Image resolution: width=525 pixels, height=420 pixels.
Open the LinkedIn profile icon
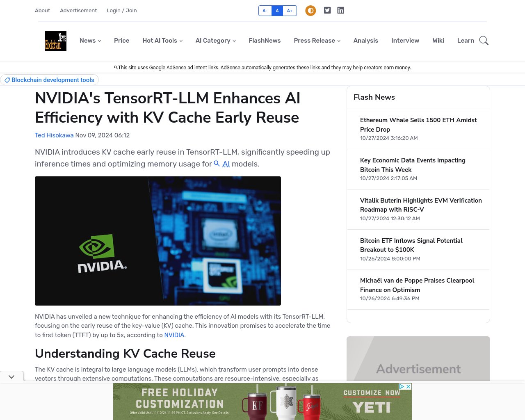(341, 10)
